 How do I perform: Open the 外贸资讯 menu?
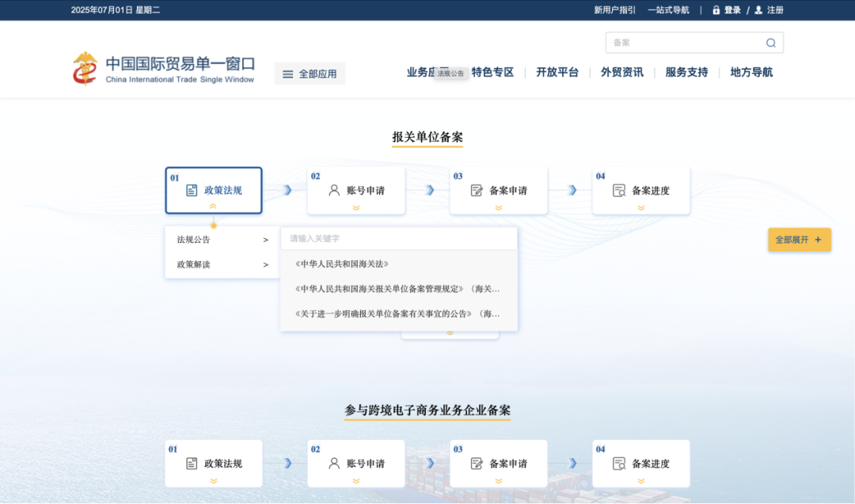(x=622, y=72)
